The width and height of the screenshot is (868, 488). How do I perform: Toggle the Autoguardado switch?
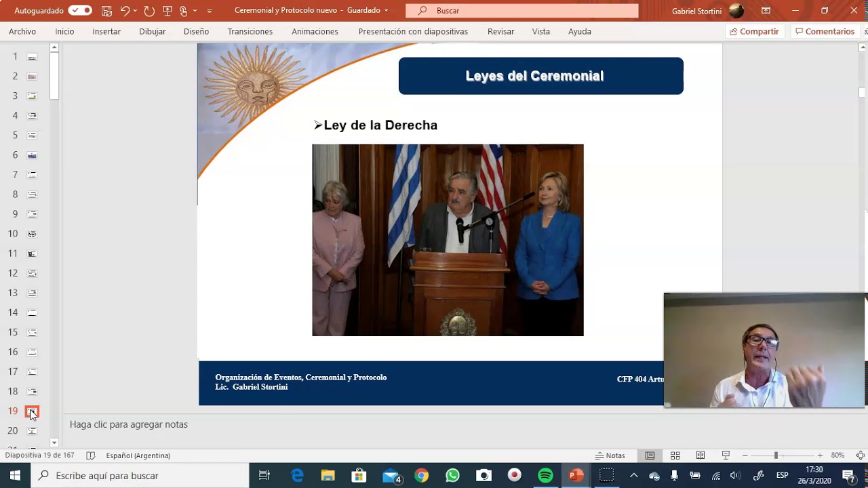(x=80, y=10)
